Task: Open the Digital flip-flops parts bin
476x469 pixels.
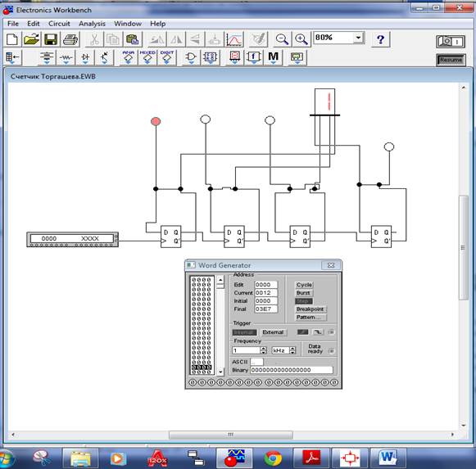Action: coord(210,57)
